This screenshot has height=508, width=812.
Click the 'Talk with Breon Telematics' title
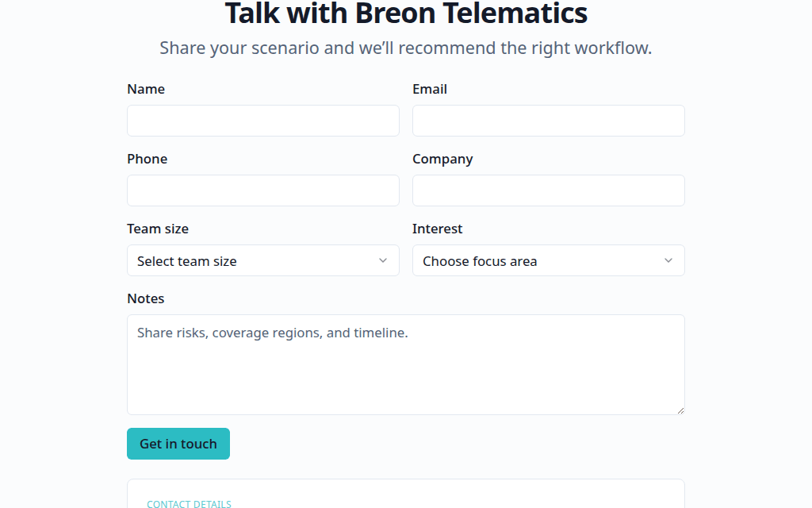point(406,13)
